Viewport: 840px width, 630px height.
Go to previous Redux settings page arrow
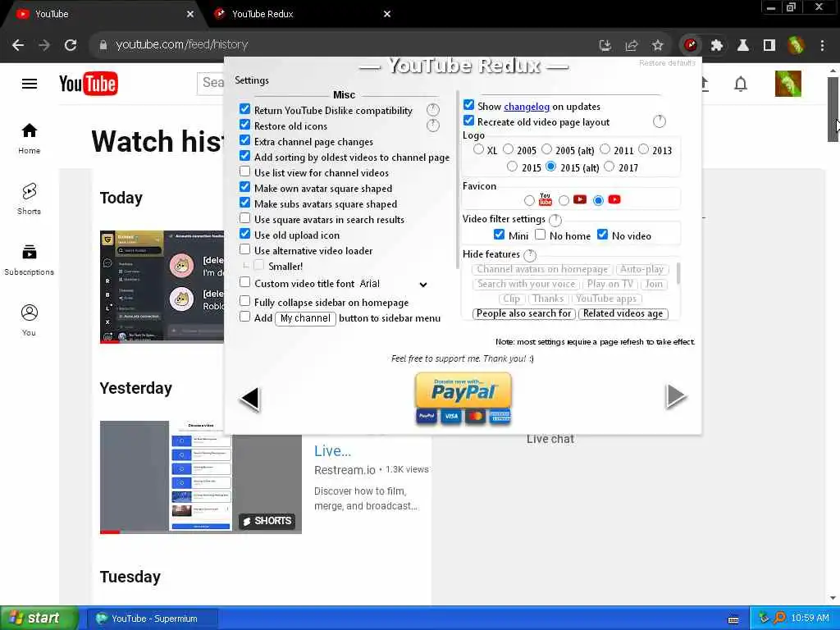click(x=250, y=399)
